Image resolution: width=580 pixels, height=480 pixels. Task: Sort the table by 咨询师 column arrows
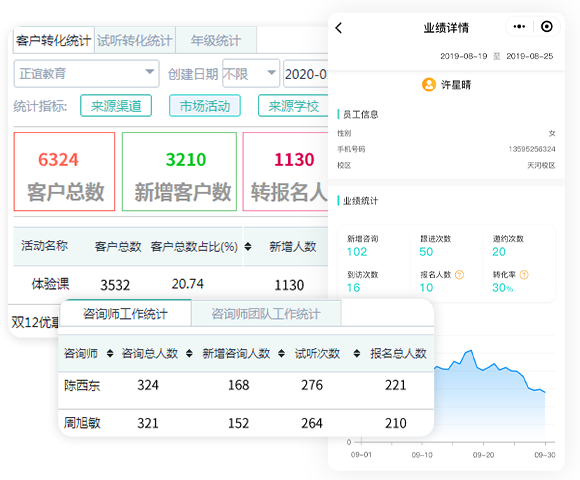(x=110, y=354)
